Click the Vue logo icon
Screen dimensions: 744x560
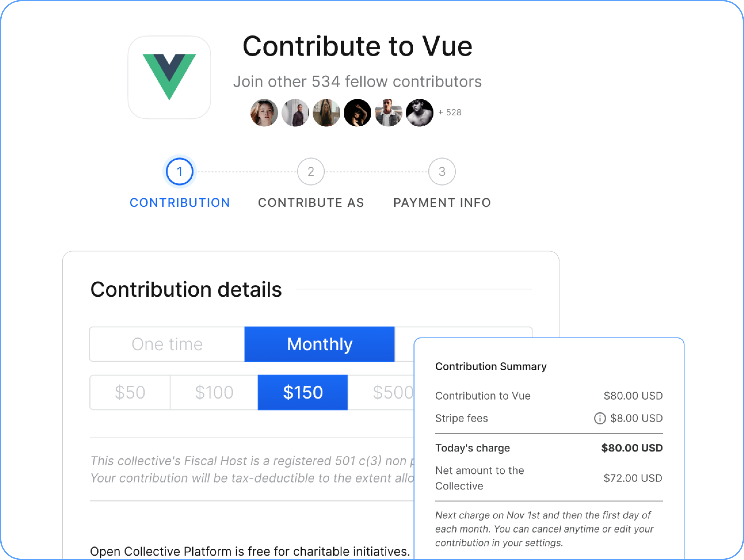(x=169, y=77)
